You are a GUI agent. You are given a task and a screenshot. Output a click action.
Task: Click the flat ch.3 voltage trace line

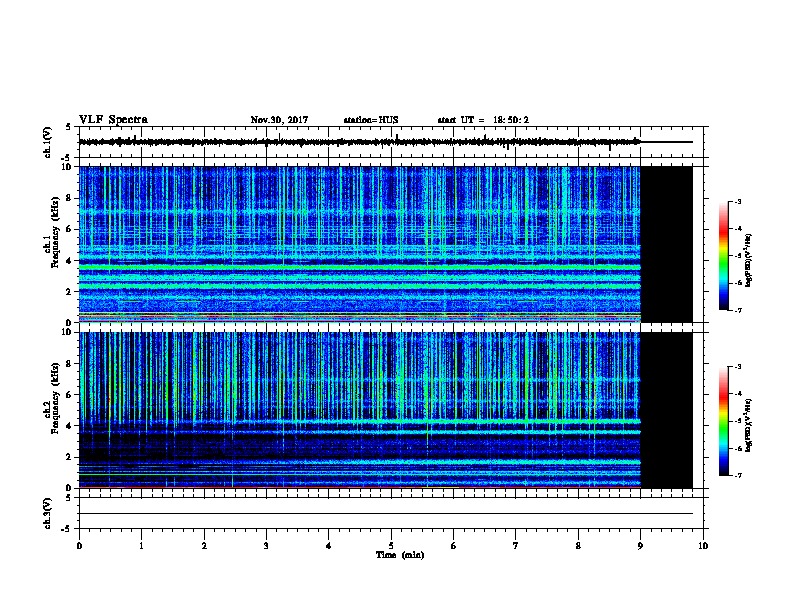click(386, 514)
